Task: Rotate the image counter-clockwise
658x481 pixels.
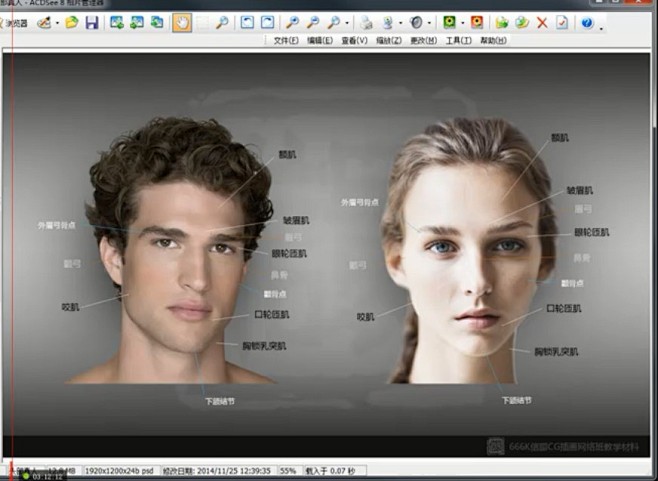Action: tap(248, 22)
